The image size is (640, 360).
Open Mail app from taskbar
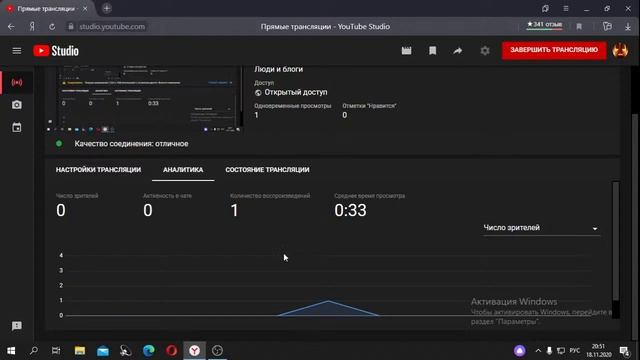coord(103,350)
